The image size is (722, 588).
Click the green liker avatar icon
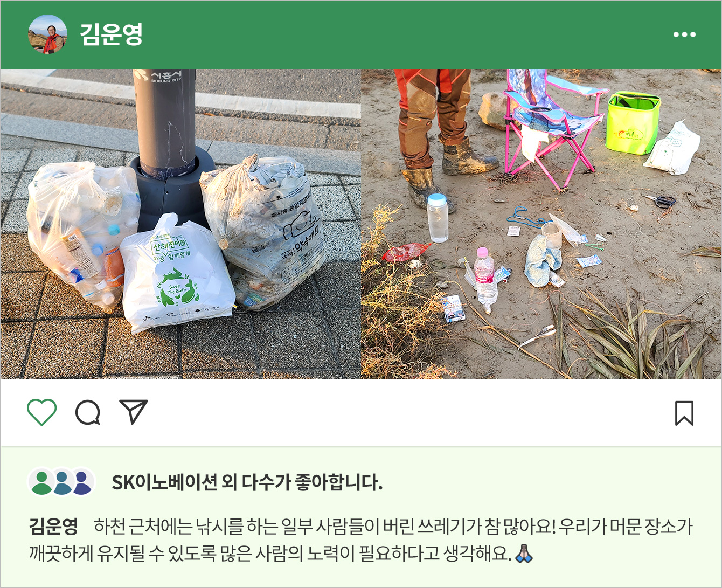coord(41,482)
